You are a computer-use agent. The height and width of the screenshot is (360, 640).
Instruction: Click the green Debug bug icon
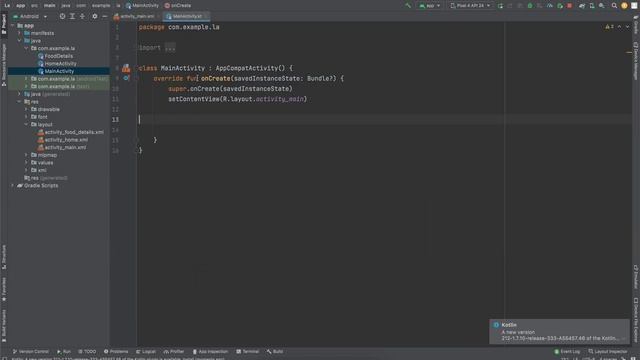tap(530, 6)
